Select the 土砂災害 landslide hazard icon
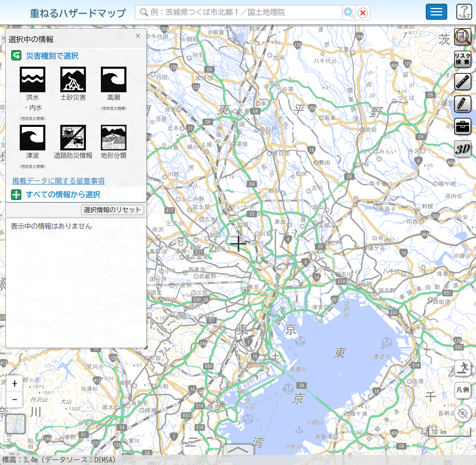This screenshot has width=476, height=465. [x=73, y=79]
